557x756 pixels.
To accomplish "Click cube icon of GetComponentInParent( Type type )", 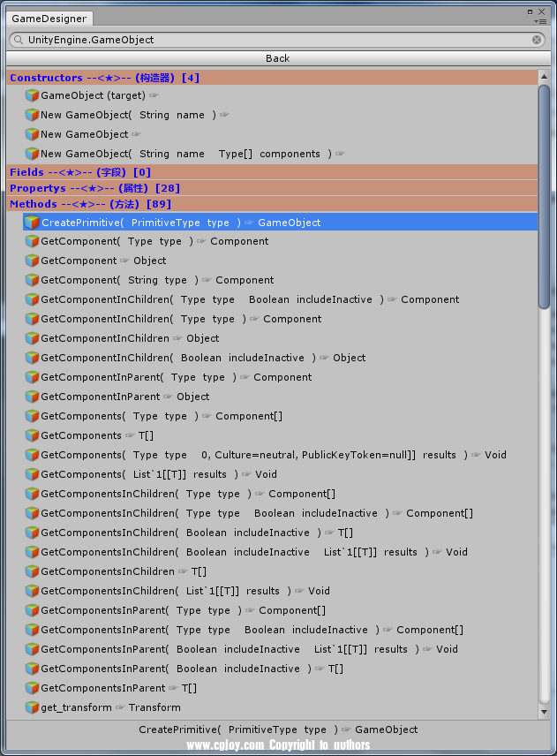I will [32, 377].
